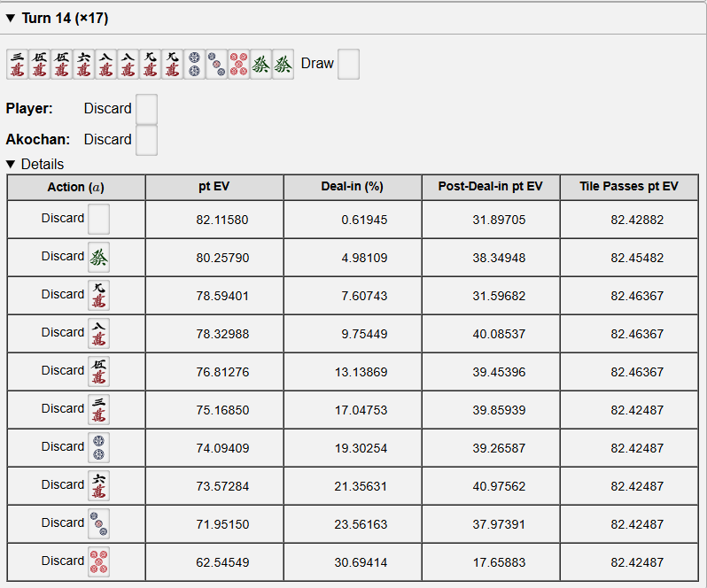Click the Post-Deal-in pt EV column header
Screen dimensions: 707x588
(491, 187)
